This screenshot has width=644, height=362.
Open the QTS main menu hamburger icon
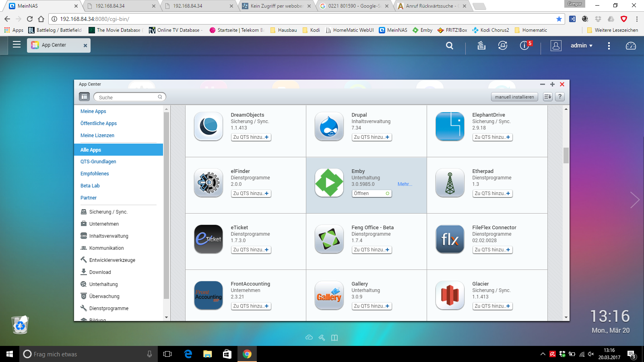(x=17, y=45)
